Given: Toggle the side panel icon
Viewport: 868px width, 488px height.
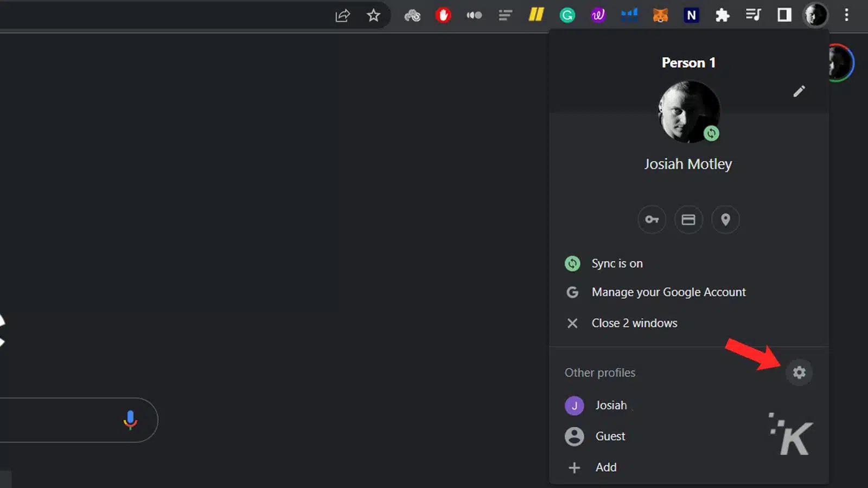Looking at the screenshot, I should click(783, 15).
